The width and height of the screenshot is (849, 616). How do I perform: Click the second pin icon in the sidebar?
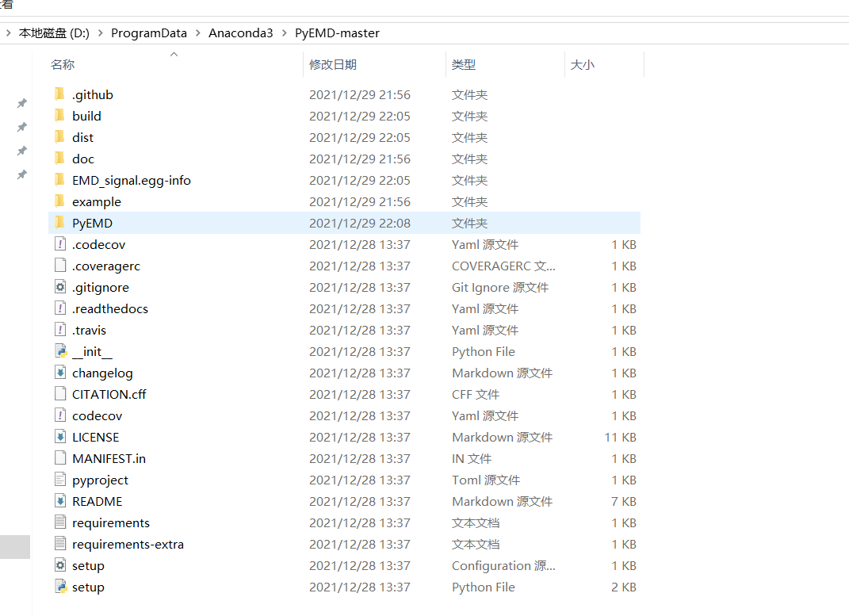[x=21, y=126]
